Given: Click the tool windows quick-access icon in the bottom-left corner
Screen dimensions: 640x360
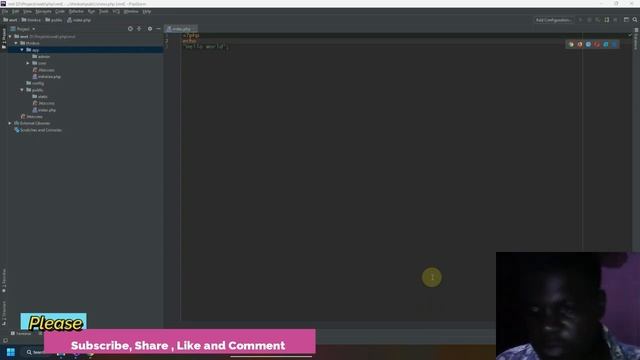Looking at the screenshot, I should coord(5,340).
